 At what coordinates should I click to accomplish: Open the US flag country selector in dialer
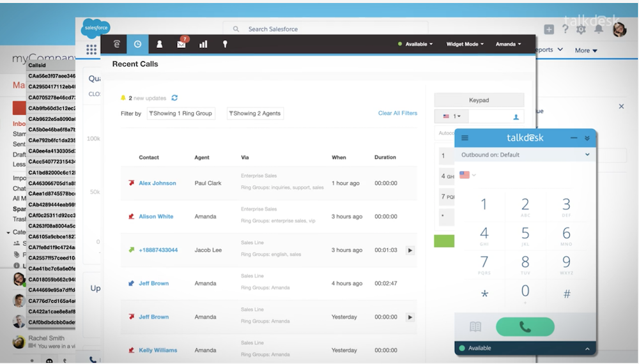point(467,175)
